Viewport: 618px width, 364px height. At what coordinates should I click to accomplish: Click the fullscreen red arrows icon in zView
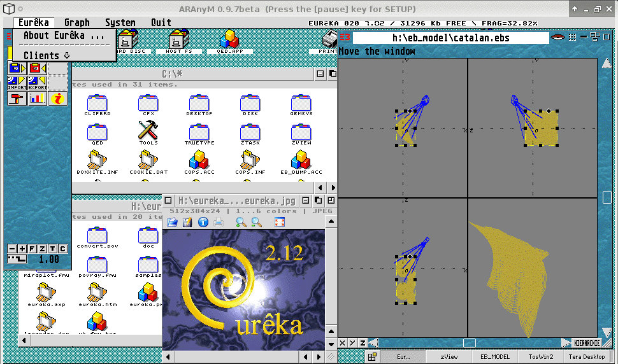click(280, 222)
